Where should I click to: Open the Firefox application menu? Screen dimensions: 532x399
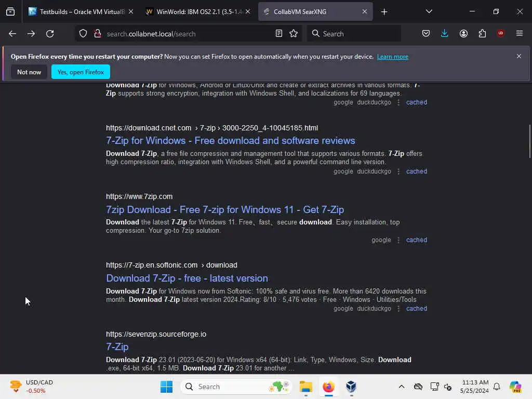[x=520, y=33]
